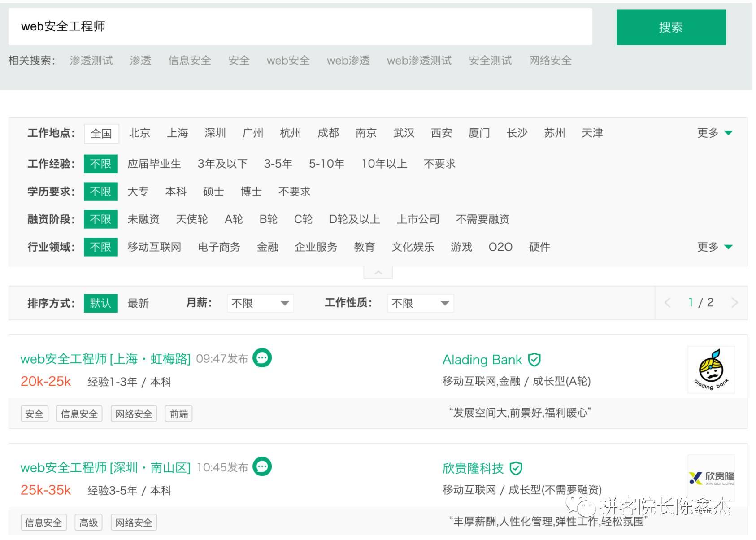Open the Alading Bank company logo
Viewport: 756px width, 540px height.
[711, 370]
